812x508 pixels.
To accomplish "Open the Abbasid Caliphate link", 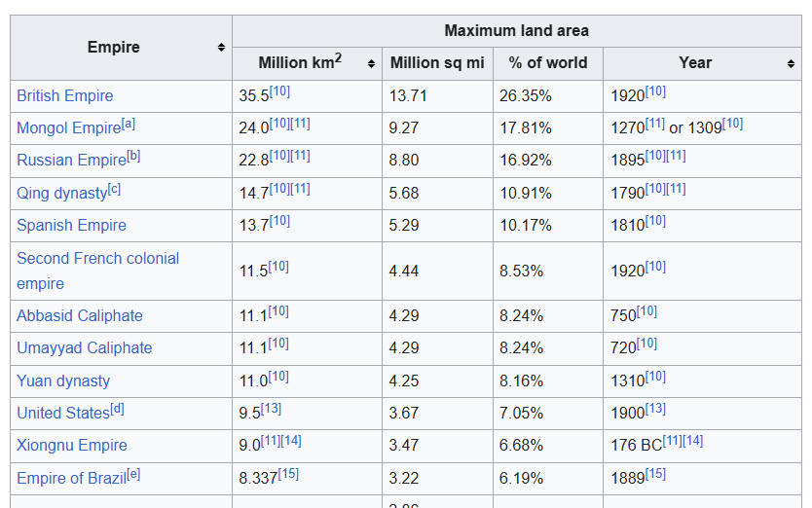I will pos(79,315).
